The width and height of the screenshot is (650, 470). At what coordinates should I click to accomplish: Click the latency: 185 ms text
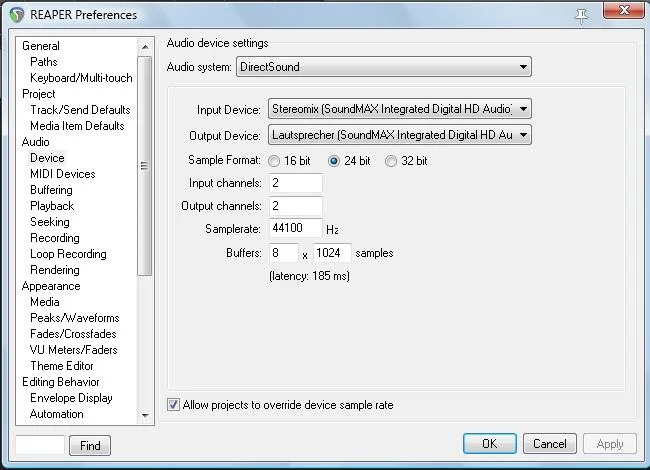tap(309, 276)
